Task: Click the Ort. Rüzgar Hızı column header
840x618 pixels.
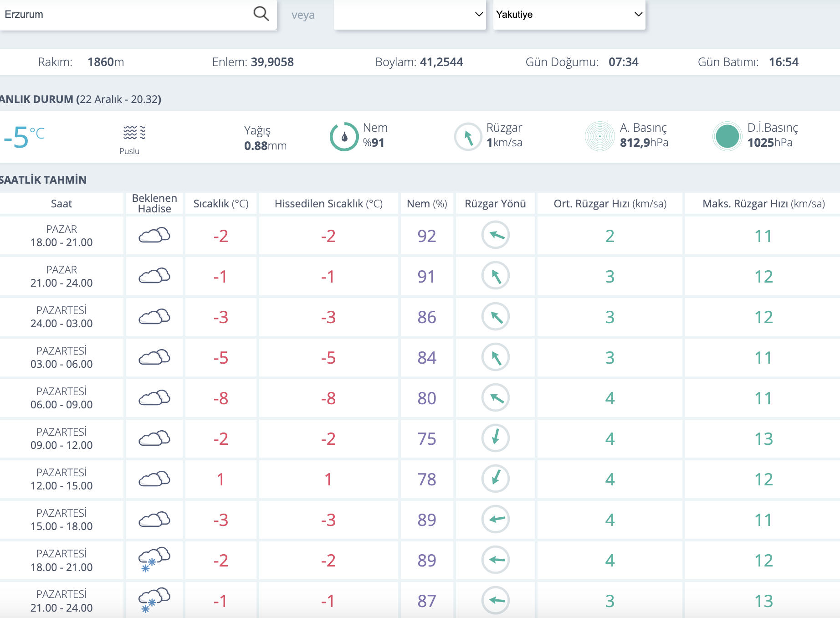Action: pos(610,204)
